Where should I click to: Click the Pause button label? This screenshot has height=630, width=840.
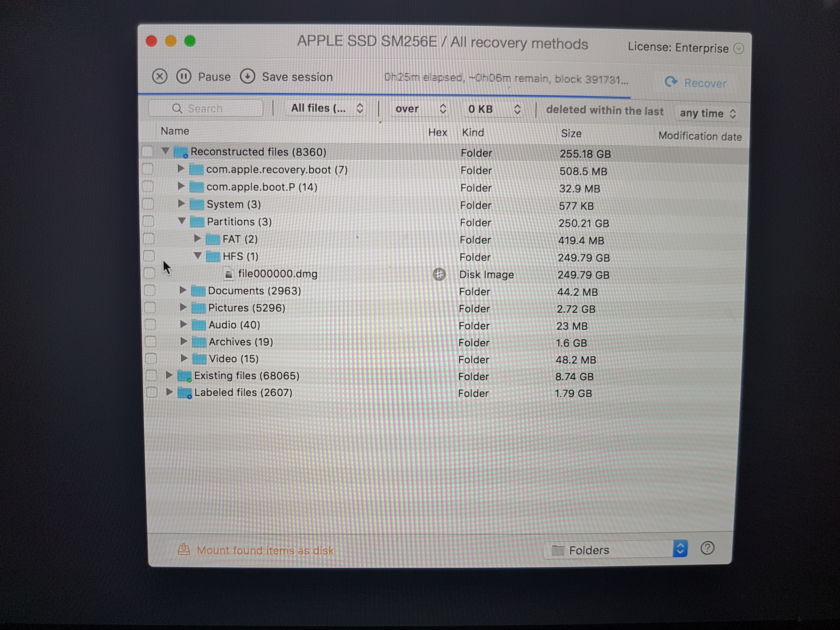214,77
